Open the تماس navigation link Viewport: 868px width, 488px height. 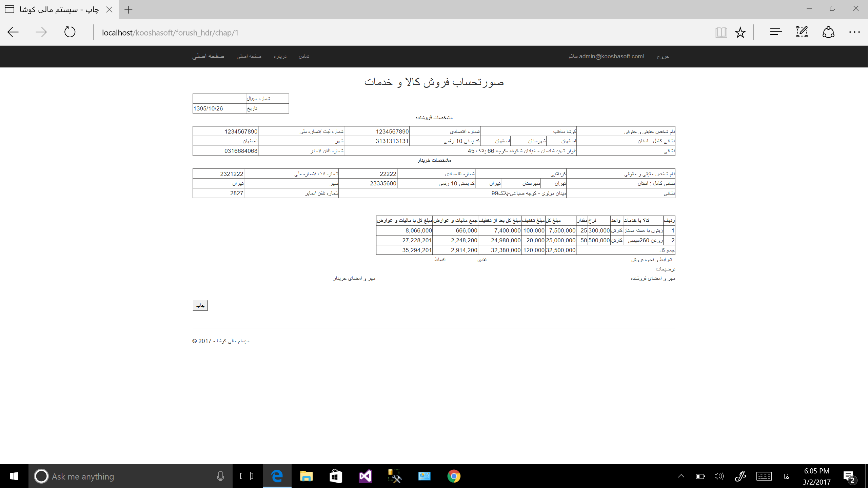click(x=304, y=56)
